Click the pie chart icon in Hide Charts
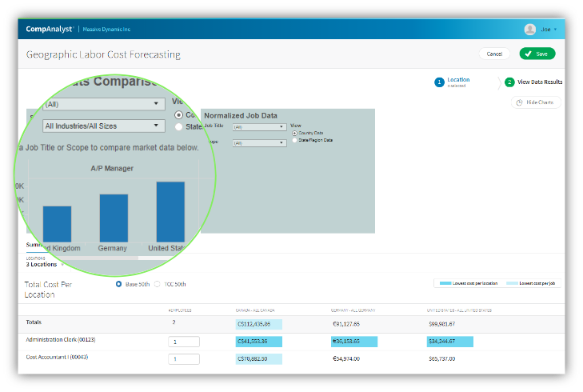This screenshot has width=583, height=392. coord(520,102)
